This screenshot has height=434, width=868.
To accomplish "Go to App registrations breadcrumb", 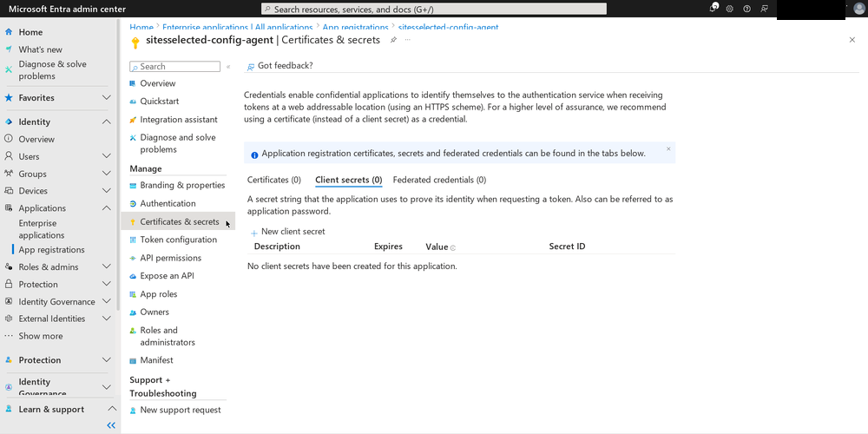I will (355, 27).
